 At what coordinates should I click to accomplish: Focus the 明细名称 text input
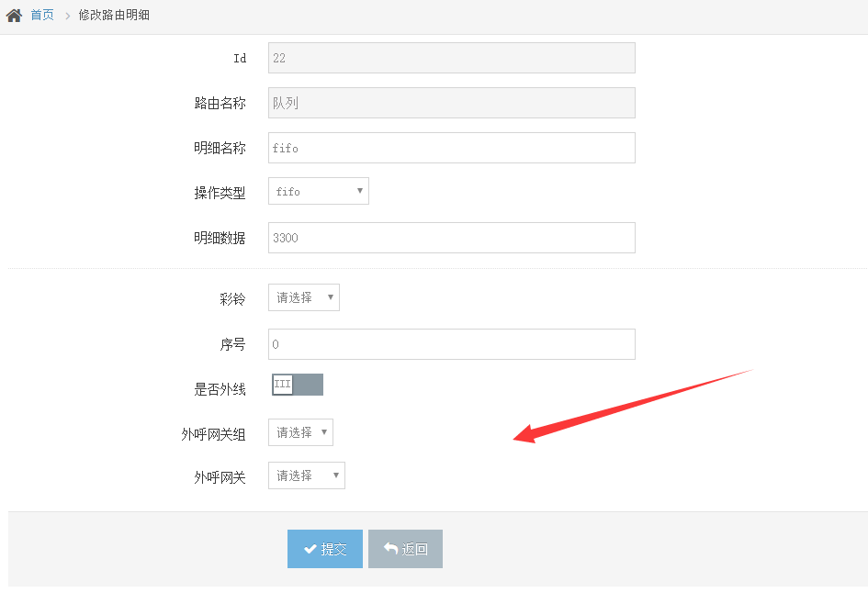(451, 148)
